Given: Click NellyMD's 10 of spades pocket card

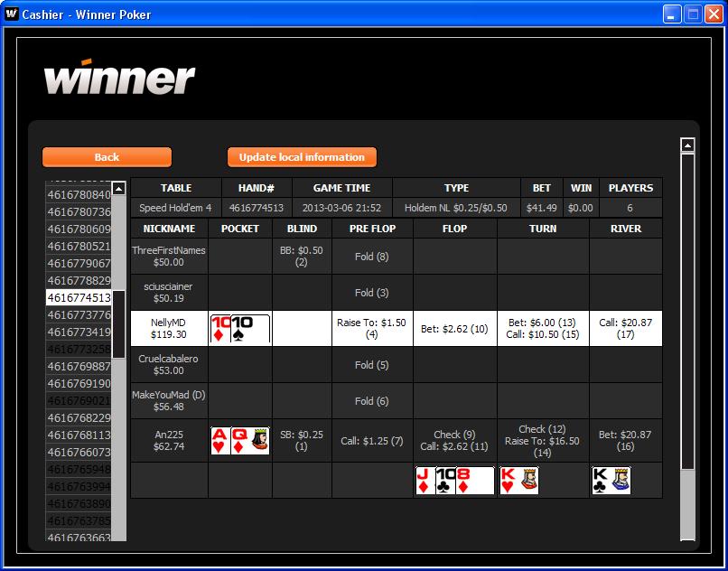Looking at the screenshot, I should (x=250, y=330).
